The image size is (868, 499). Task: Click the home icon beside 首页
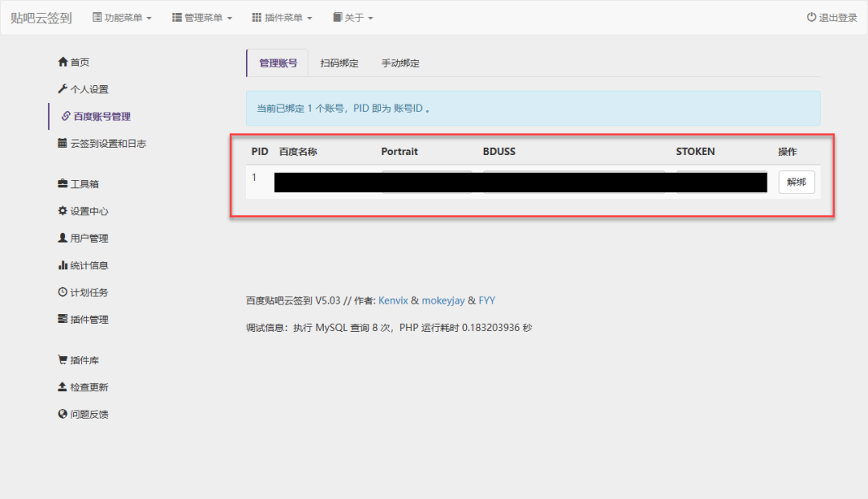(x=63, y=63)
